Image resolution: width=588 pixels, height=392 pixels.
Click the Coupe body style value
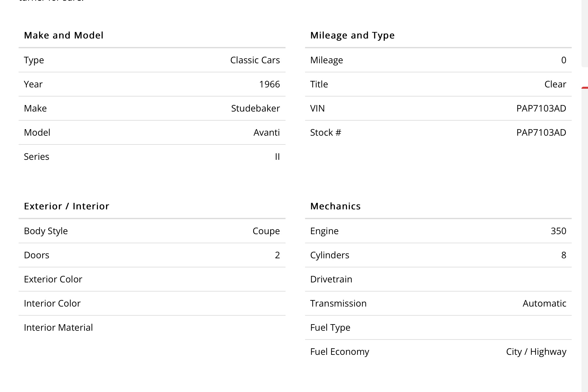coord(266,231)
